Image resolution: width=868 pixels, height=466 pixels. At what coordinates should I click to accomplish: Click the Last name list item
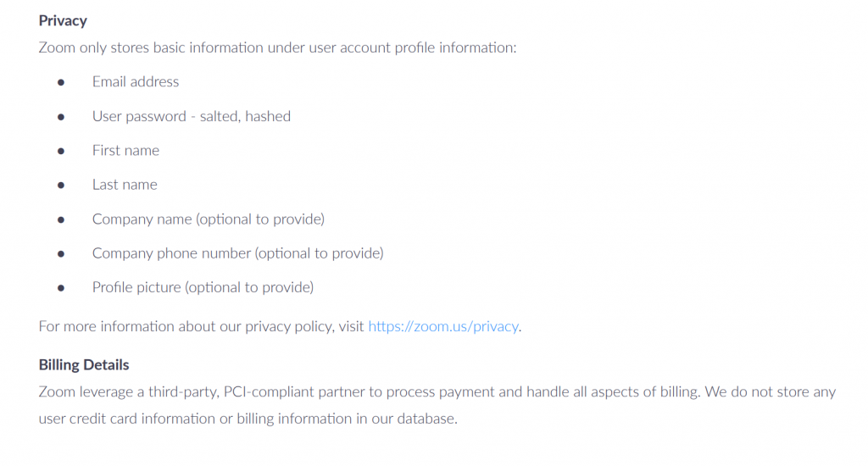125,185
